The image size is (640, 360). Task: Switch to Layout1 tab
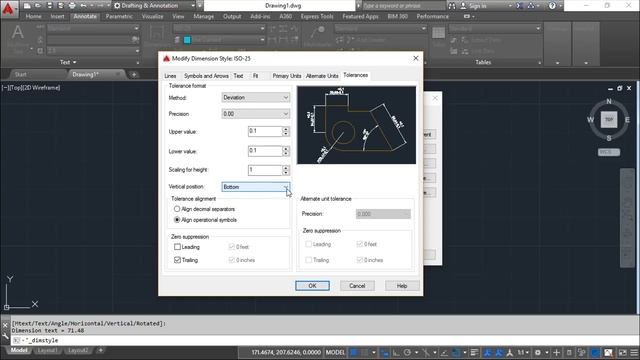[47, 351]
